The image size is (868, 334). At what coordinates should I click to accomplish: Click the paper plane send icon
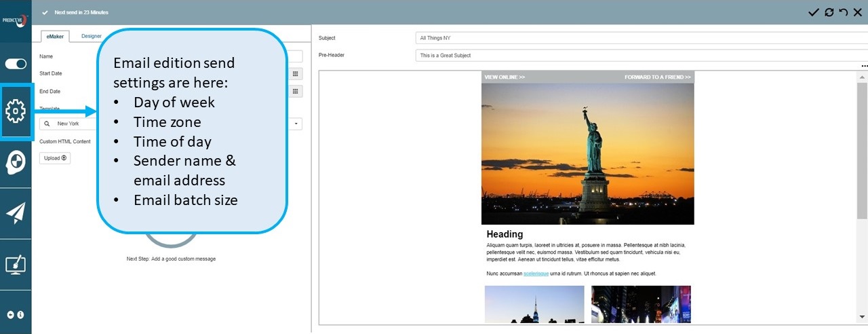tap(16, 213)
